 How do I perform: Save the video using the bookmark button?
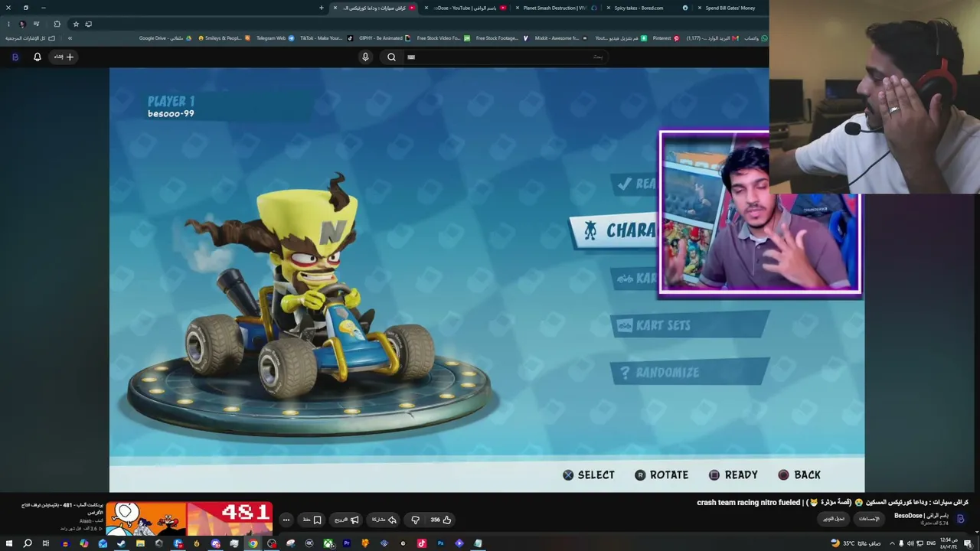click(x=312, y=520)
